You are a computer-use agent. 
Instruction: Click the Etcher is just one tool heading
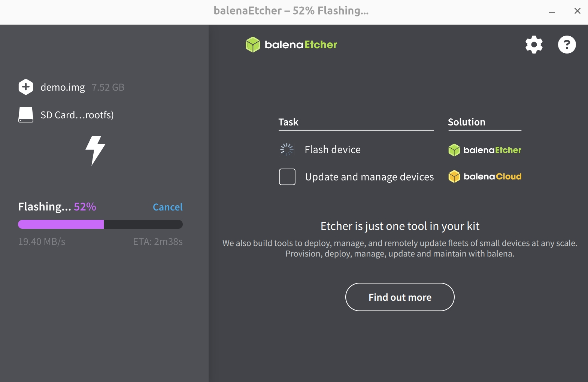pos(400,226)
